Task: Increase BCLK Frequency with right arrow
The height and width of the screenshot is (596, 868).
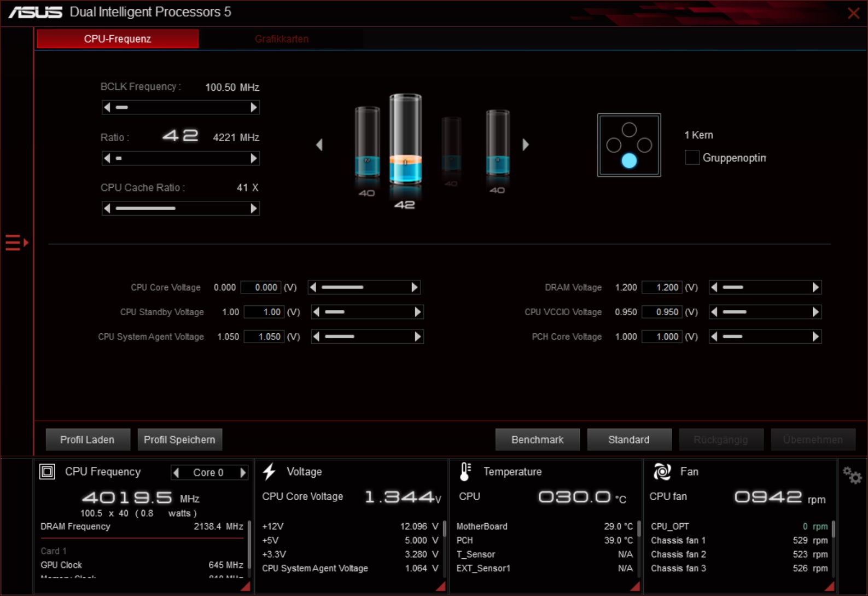Action: [253, 107]
